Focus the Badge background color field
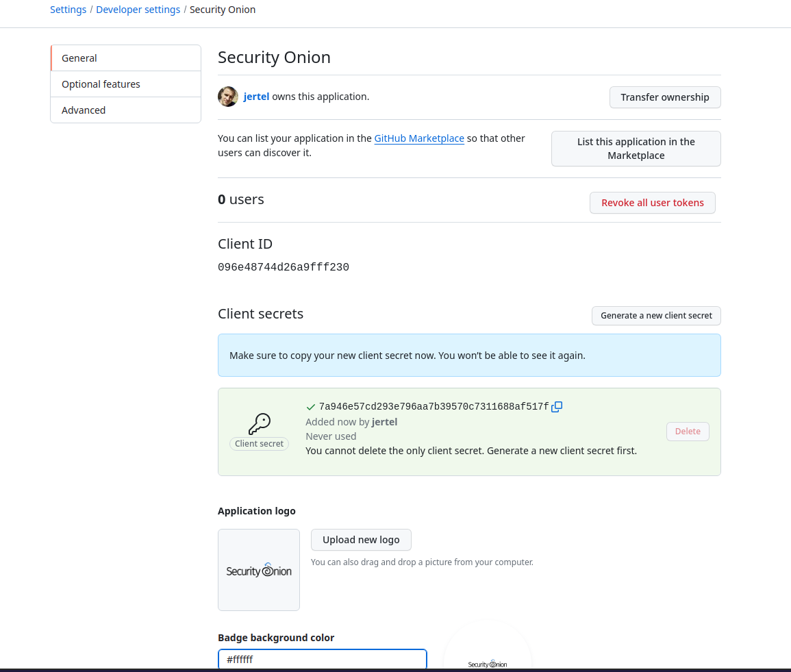The image size is (791, 672). click(322, 660)
